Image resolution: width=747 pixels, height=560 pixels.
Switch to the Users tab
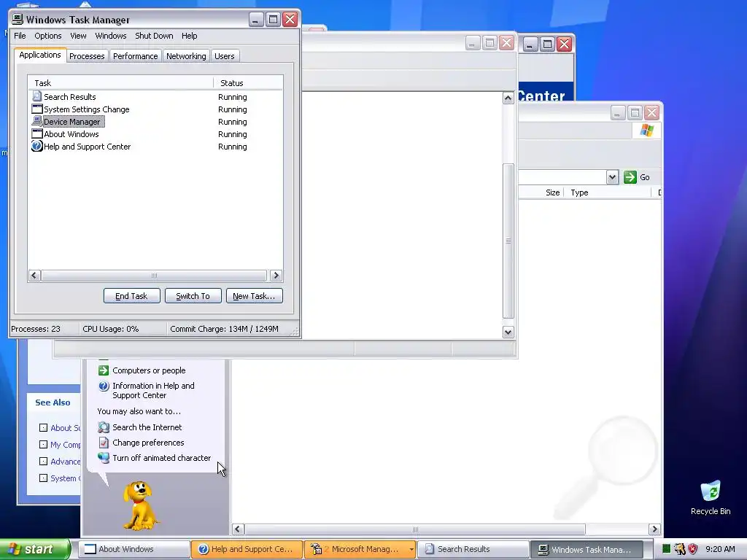click(x=225, y=55)
